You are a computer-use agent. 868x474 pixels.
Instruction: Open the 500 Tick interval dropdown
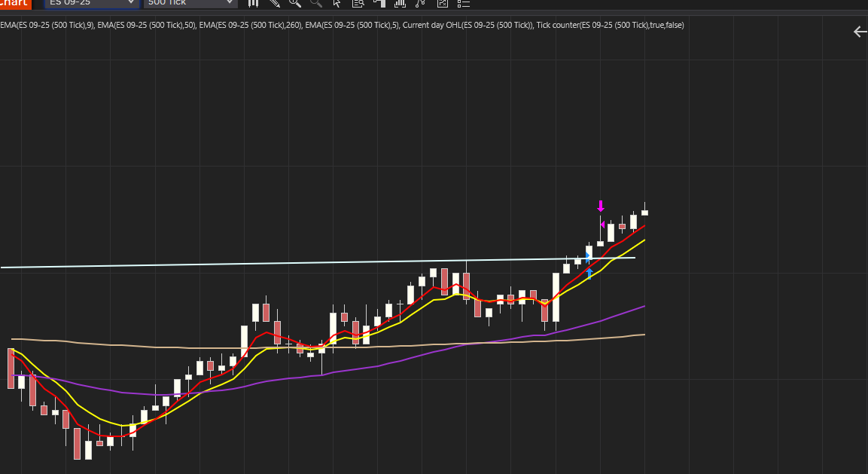tap(190, 3)
